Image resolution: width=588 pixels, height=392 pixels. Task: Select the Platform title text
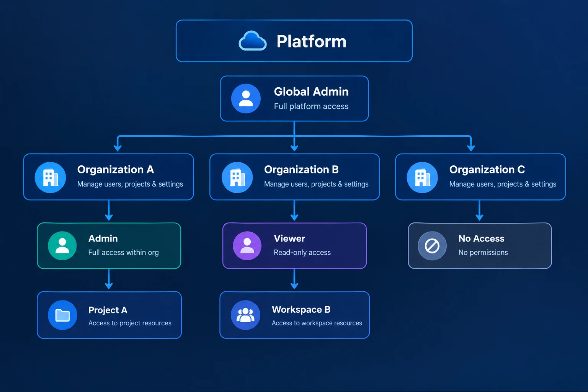coord(311,41)
